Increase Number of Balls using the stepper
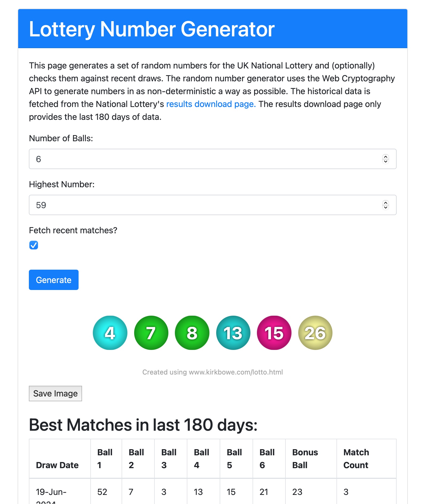Image resolution: width=426 pixels, height=504 pixels. (x=385, y=157)
